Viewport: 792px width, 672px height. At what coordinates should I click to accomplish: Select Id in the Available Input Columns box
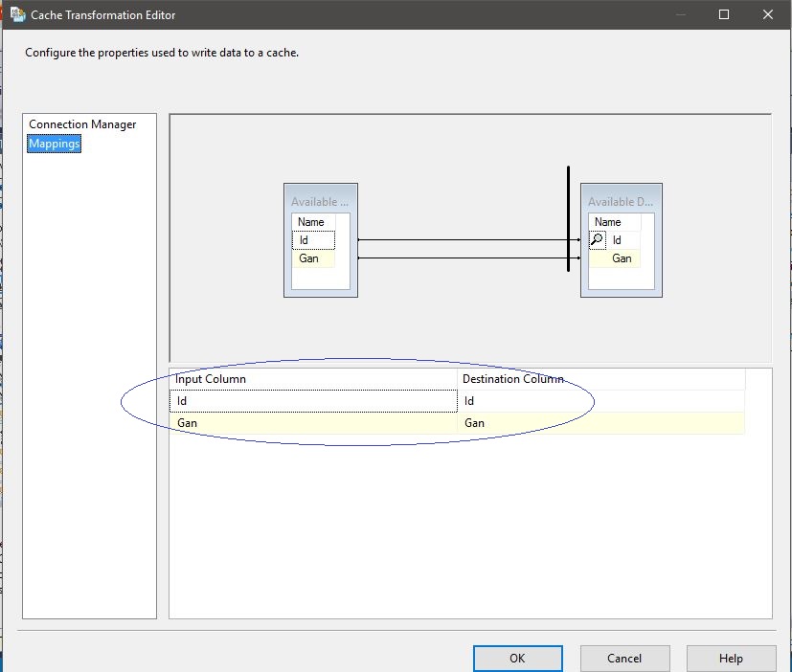(313, 240)
